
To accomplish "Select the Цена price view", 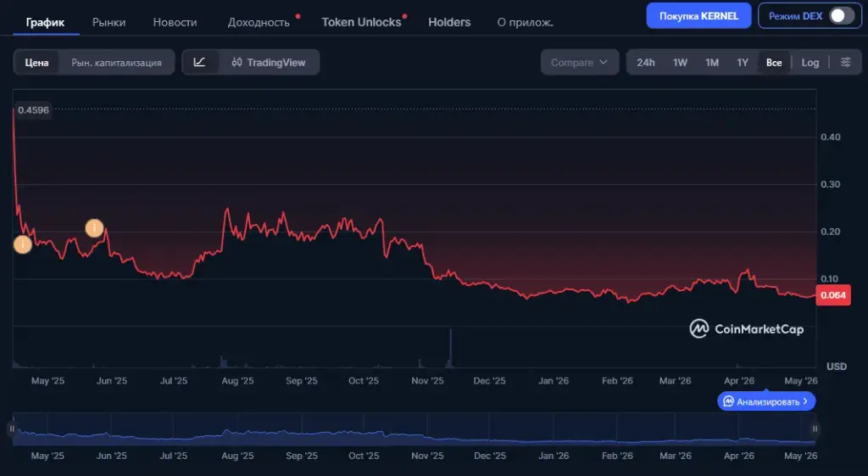I will pyautogui.click(x=36, y=62).
